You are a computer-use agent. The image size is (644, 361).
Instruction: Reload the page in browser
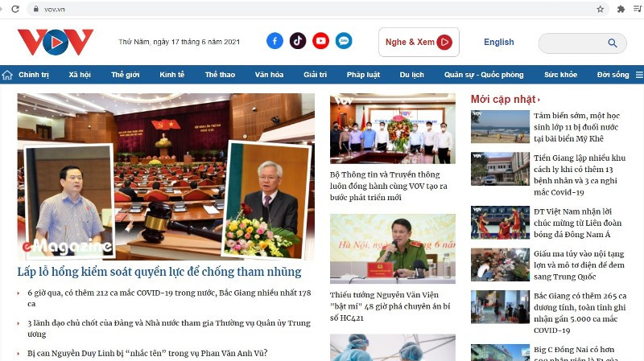point(15,9)
